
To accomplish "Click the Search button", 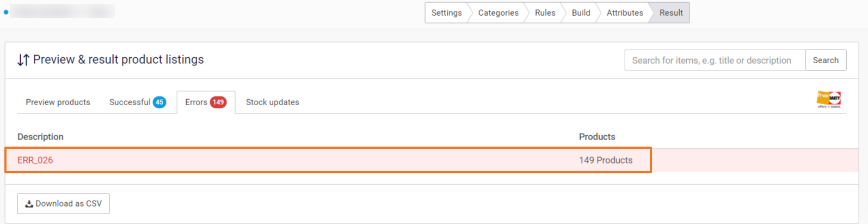I will 826,60.
